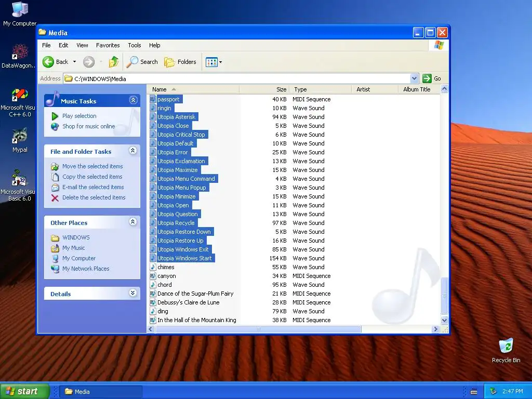This screenshot has height=399, width=532.
Task: Click the vertical scrollbar up arrow
Action: [x=444, y=89]
